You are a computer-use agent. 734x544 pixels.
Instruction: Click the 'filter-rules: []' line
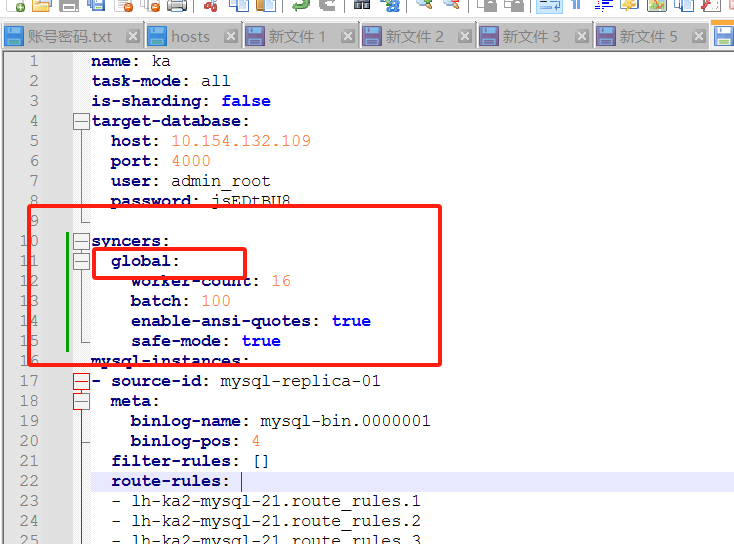[x=190, y=461]
